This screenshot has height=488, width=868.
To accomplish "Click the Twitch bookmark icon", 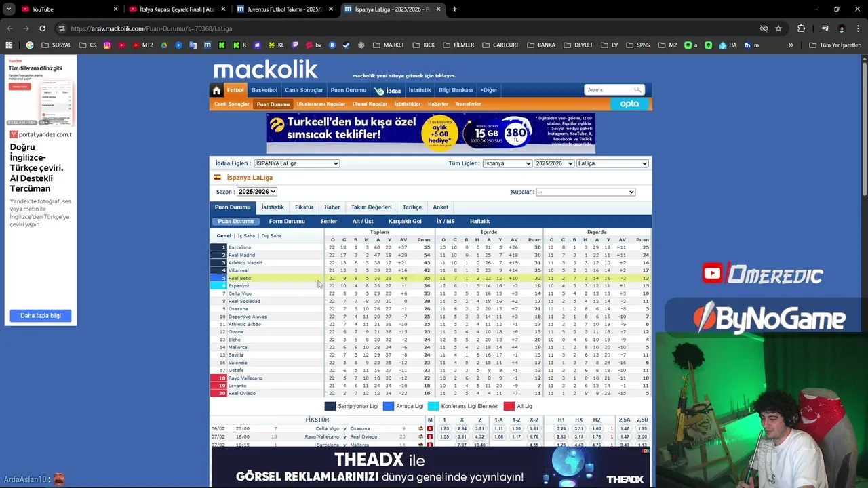I will coord(294,45).
